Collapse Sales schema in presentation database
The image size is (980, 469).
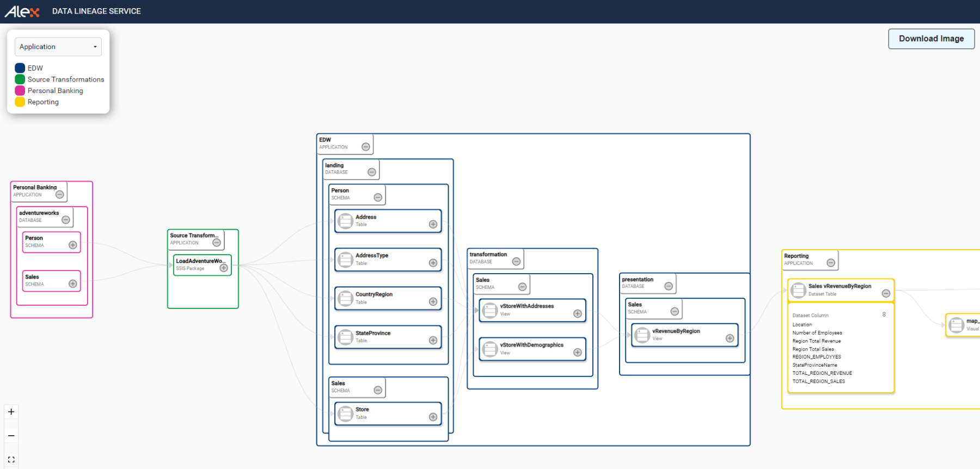click(675, 312)
